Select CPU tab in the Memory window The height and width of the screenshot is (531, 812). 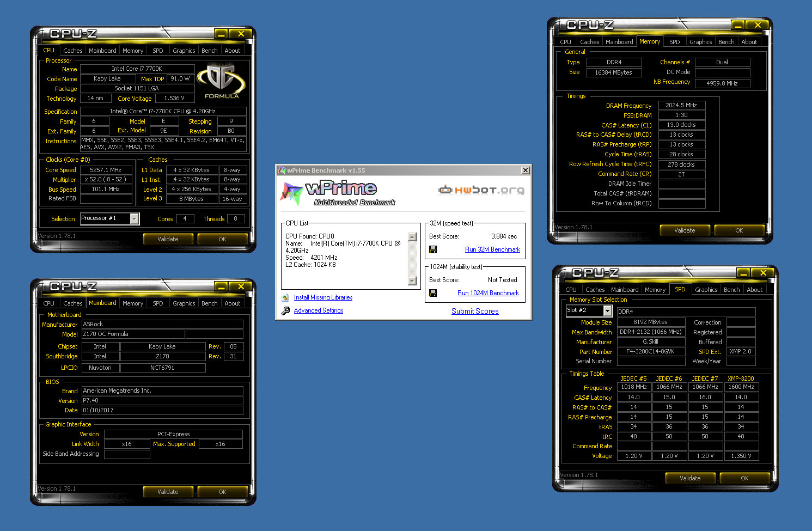pyautogui.click(x=566, y=42)
